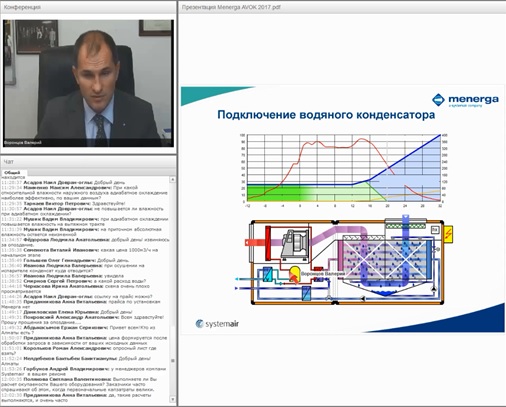Click the chat scrollbar down arrow
This screenshot has width=506, height=407.
(x=173, y=399)
